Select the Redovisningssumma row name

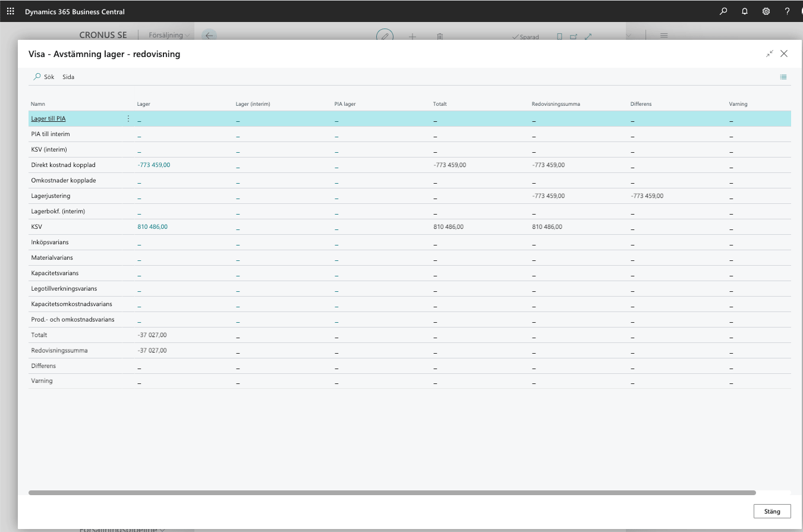click(59, 350)
